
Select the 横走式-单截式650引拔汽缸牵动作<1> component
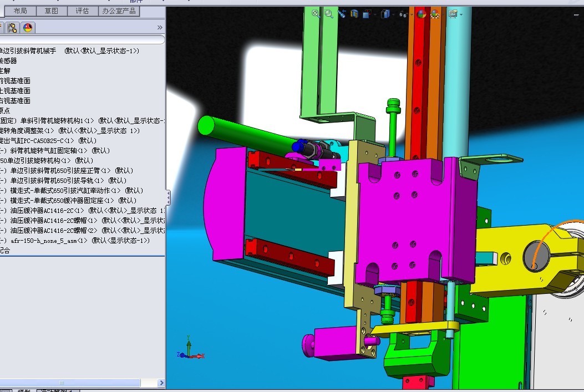click(x=72, y=191)
